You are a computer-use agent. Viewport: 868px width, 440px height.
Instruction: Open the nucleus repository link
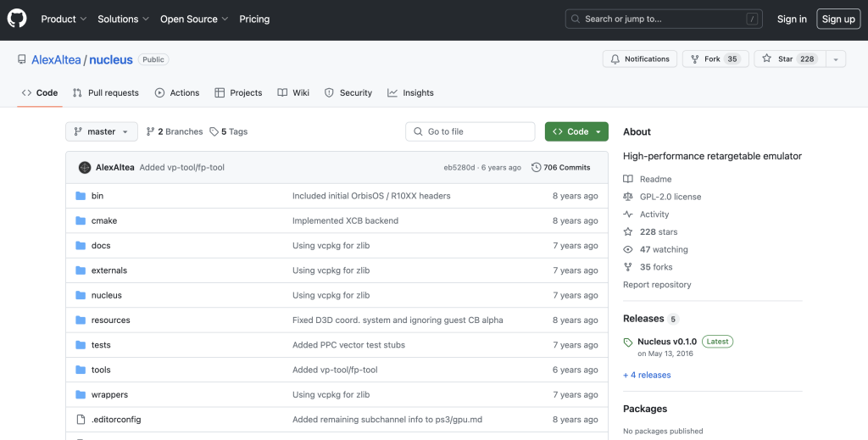pos(111,60)
